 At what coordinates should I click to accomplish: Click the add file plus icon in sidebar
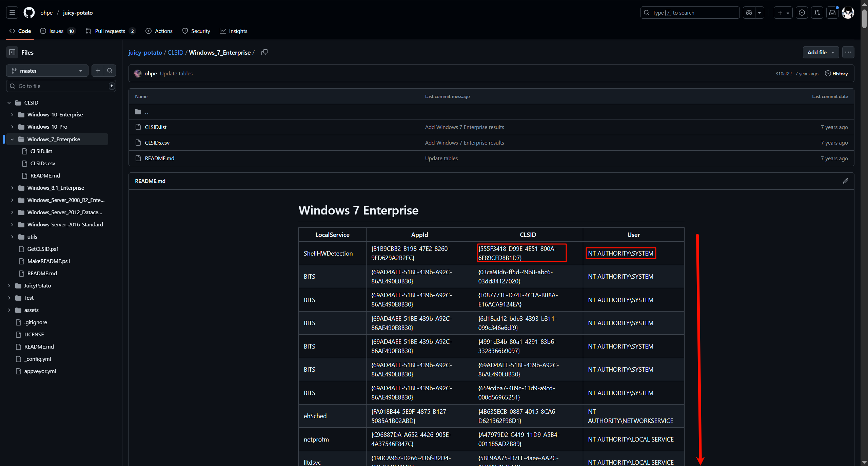click(98, 71)
